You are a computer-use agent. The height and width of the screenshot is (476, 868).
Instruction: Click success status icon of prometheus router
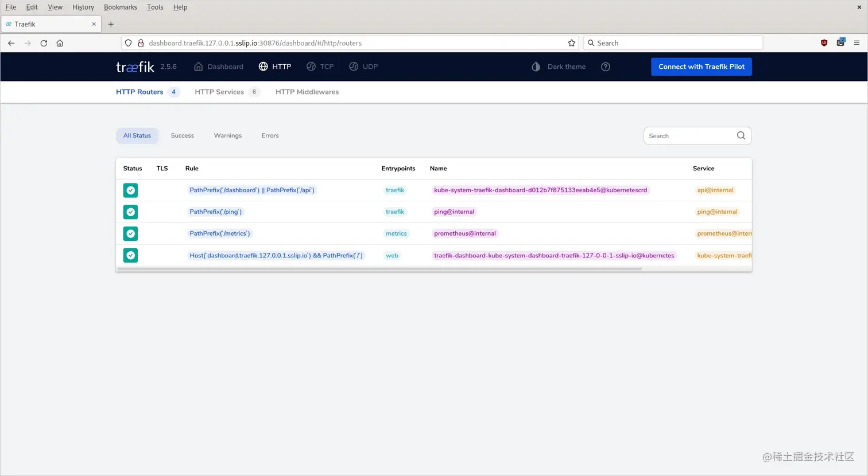[x=131, y=234]
